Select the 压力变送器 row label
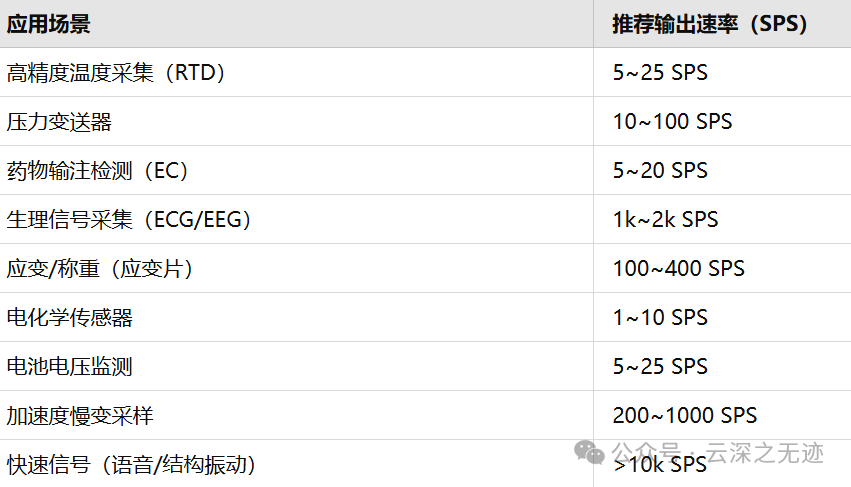The height and width of the screenshot is (487, 851). click(297, 121)
